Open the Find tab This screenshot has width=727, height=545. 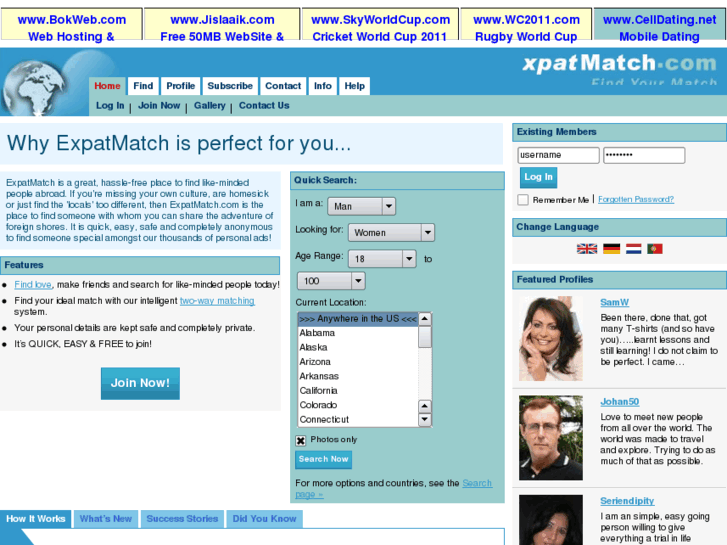coord(143,86)
